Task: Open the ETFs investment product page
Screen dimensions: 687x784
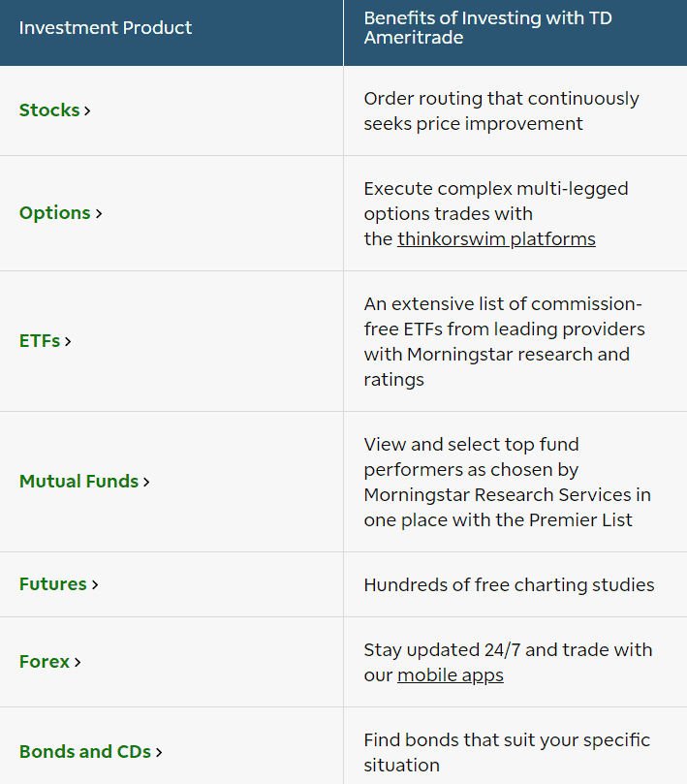Action: tap(39, 341)
